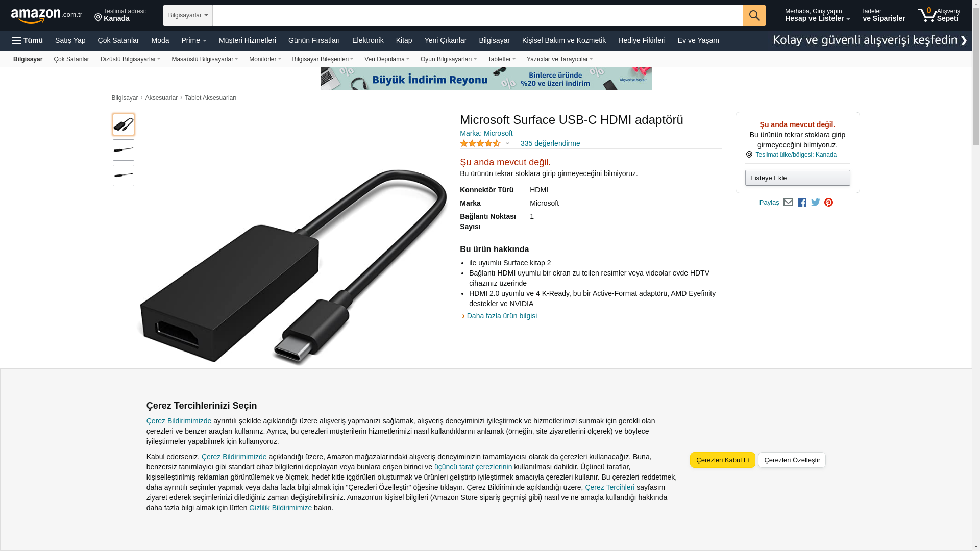The height and width of the screenshot is (551, 980).
Task: Go to Amazon.com.tr home logo
Action: (46, 16)
